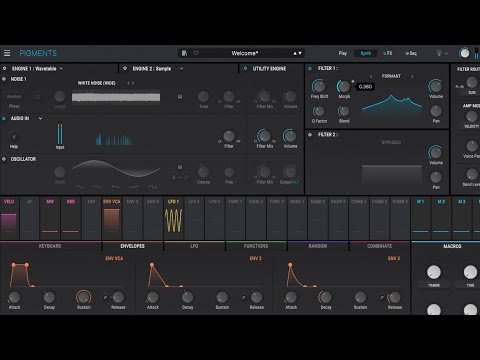480x360 pixels.
Task: Select the sawtooth waveform shape icon
Action: (x=116, y=187)
